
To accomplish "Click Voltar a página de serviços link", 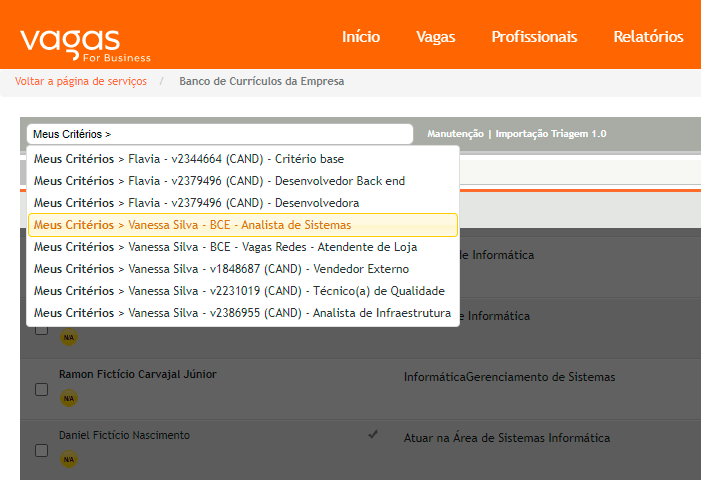I will click(x=81, y=81).
